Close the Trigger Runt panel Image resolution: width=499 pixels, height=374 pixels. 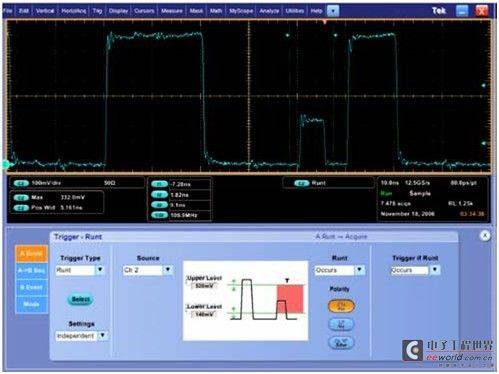pos(485,236)
